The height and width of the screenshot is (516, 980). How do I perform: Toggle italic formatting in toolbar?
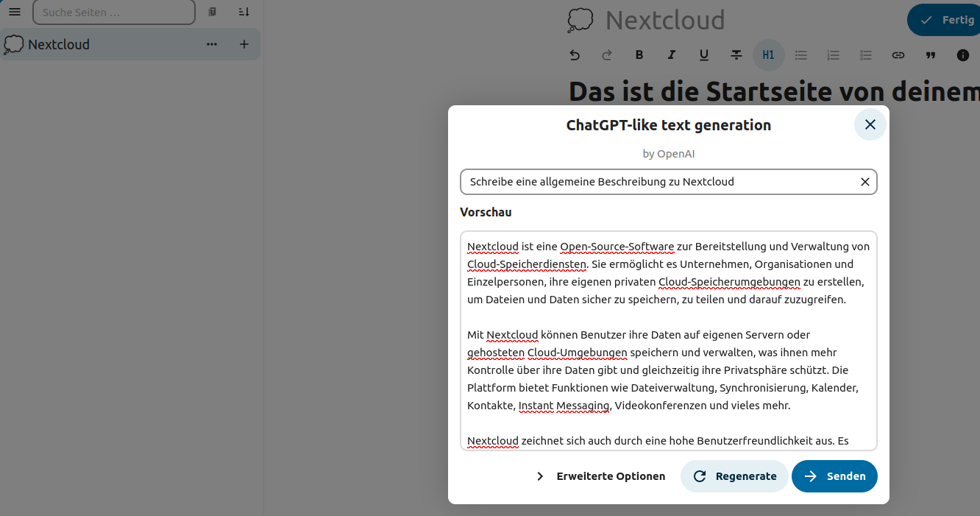[x=671, y=55]
